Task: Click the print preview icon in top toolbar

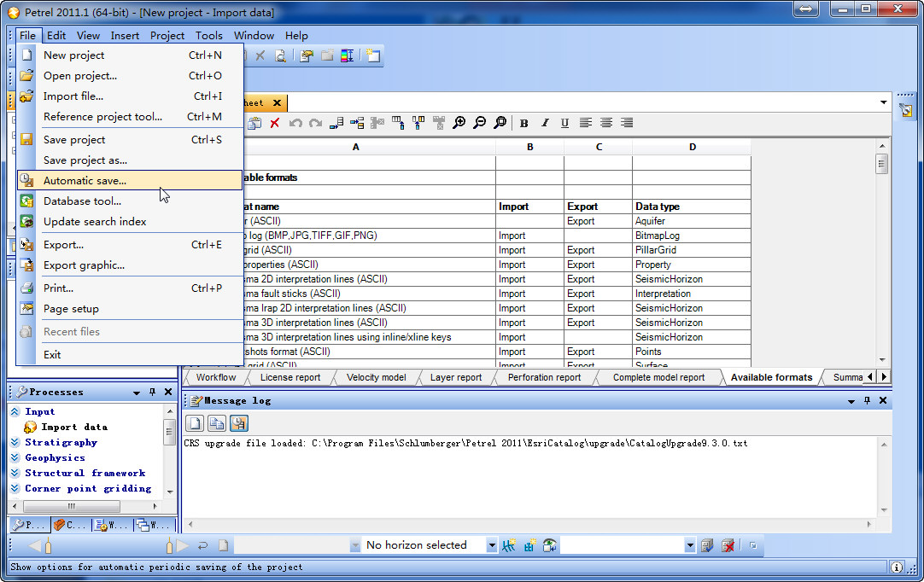Action: pos(280,55)
